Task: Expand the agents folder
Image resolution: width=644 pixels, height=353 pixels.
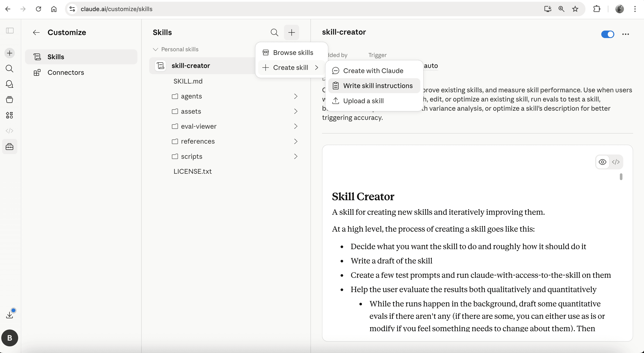Action: click(235, 96)
